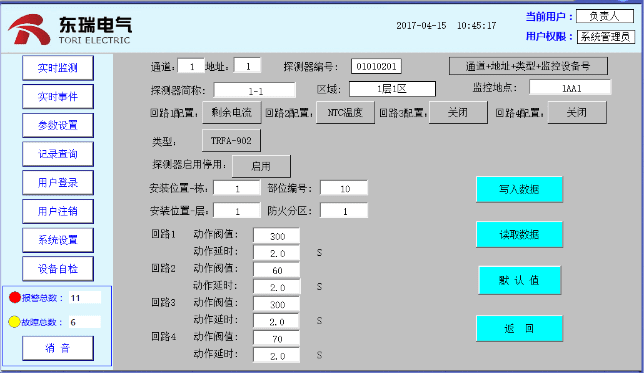The image size is (644, 373).
Task: Click 回路3 动作延时 field
Action: tap(276, 322)
